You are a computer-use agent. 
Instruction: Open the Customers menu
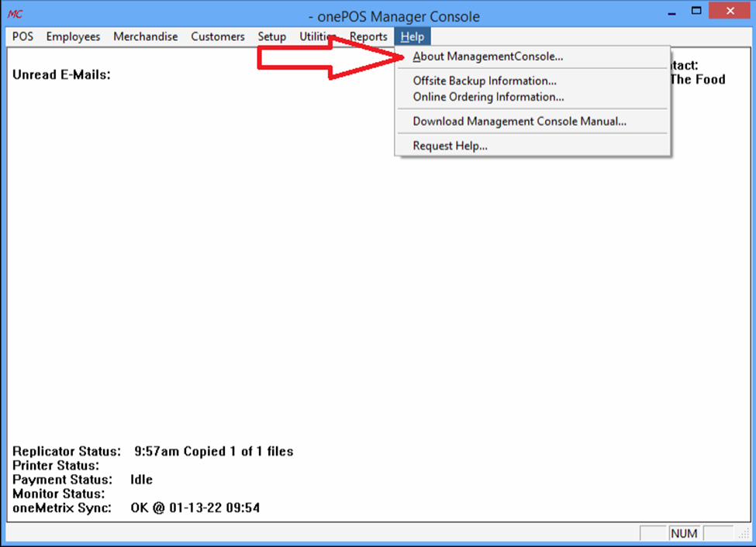tap(217, 36)
